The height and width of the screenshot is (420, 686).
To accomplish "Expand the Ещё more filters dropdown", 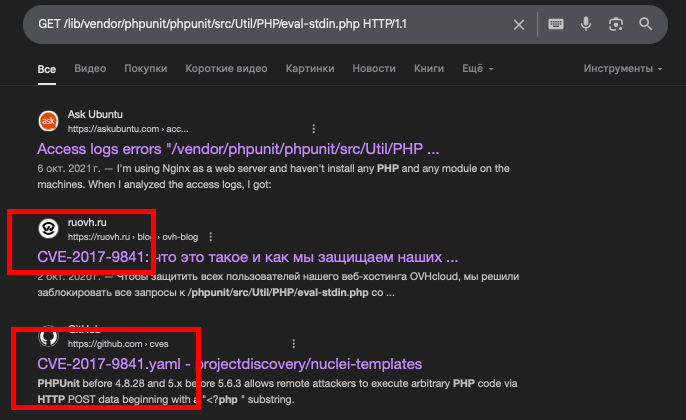I will click(476, 69).
